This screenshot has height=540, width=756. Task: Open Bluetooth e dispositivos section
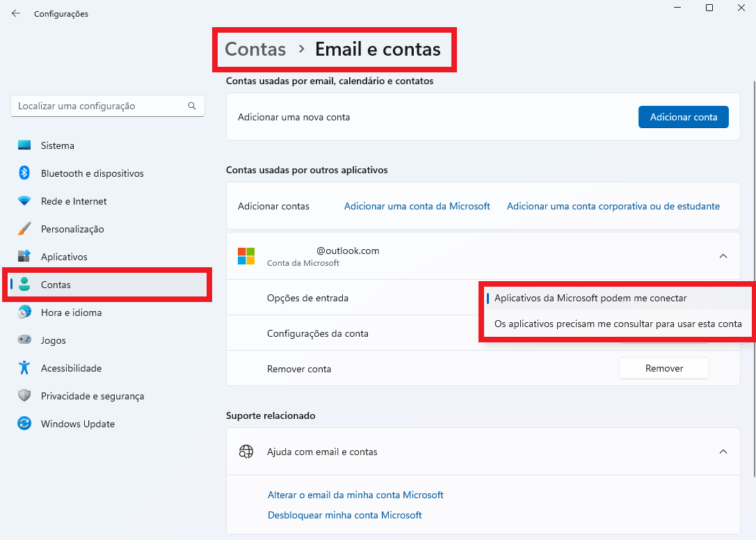(x=108, y=173)
